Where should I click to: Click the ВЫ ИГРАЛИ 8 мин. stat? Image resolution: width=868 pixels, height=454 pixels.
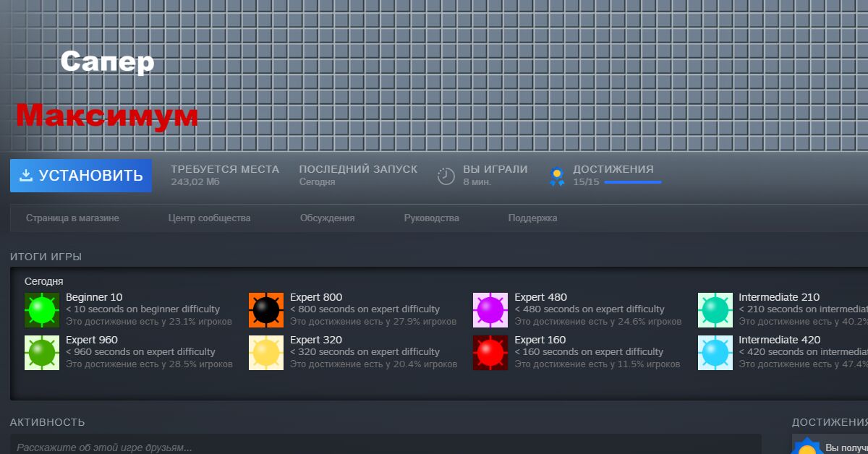[x=495, y=175]
